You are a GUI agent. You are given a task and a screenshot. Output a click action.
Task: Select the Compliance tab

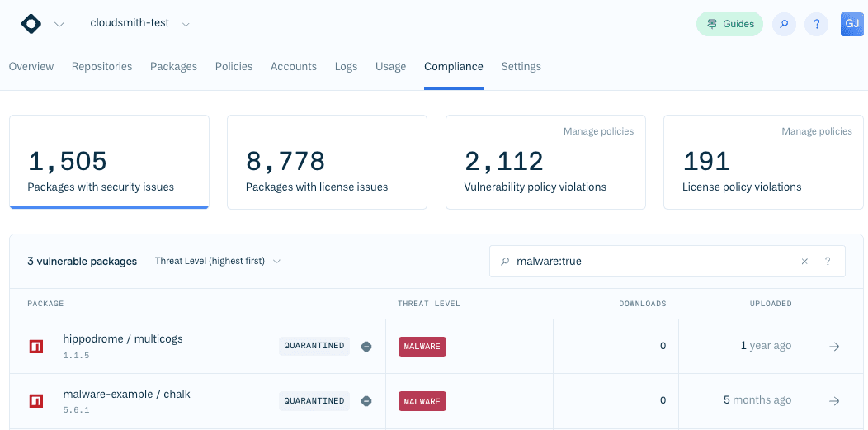coord(454,66)
